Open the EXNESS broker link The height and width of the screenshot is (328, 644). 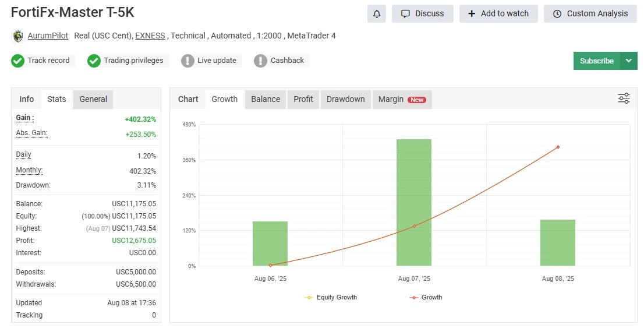[150, 36]
